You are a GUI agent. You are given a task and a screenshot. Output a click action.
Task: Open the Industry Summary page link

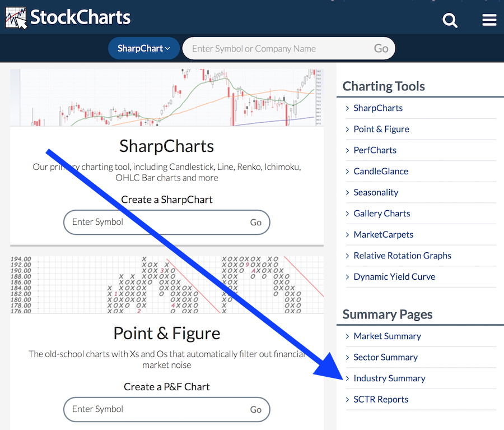click(x=389, y=378)
